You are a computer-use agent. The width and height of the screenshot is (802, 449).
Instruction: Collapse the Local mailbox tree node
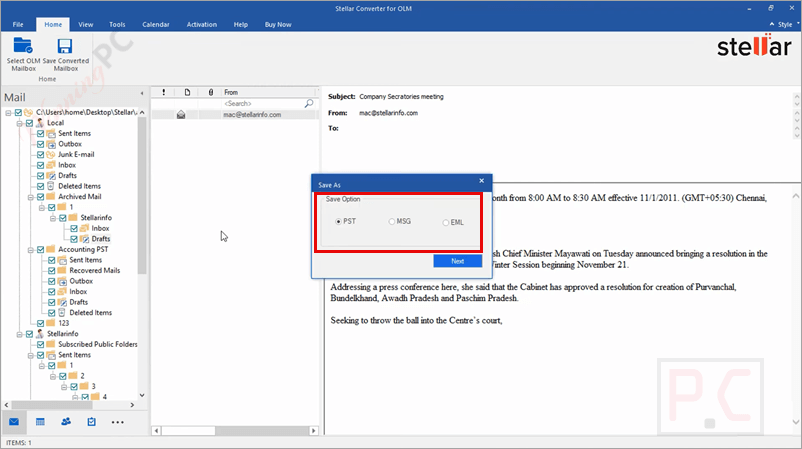pyautogui.click(x=19, y=123)
